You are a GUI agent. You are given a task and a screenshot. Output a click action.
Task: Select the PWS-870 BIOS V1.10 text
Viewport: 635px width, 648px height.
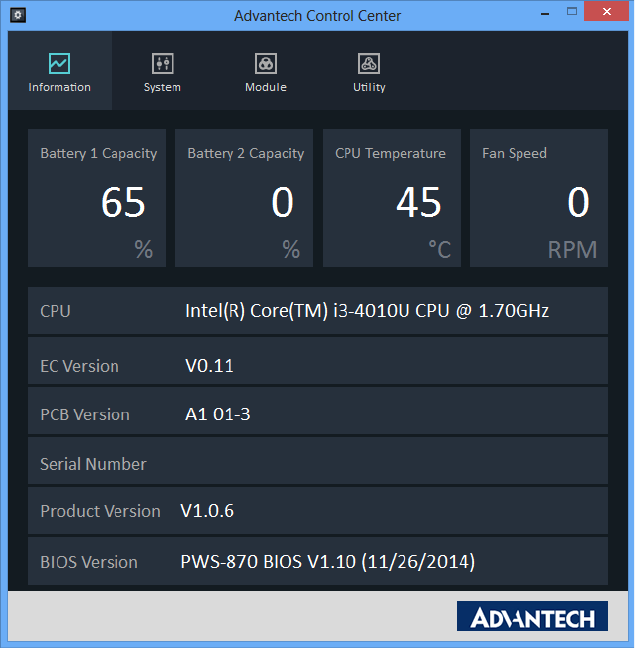[328, 562]
